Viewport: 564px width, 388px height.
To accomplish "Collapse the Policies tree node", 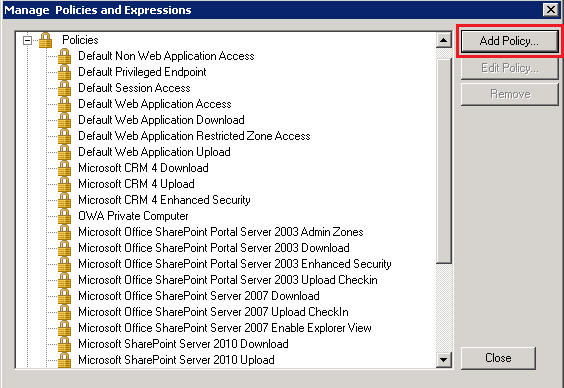I will click(27, 40).
